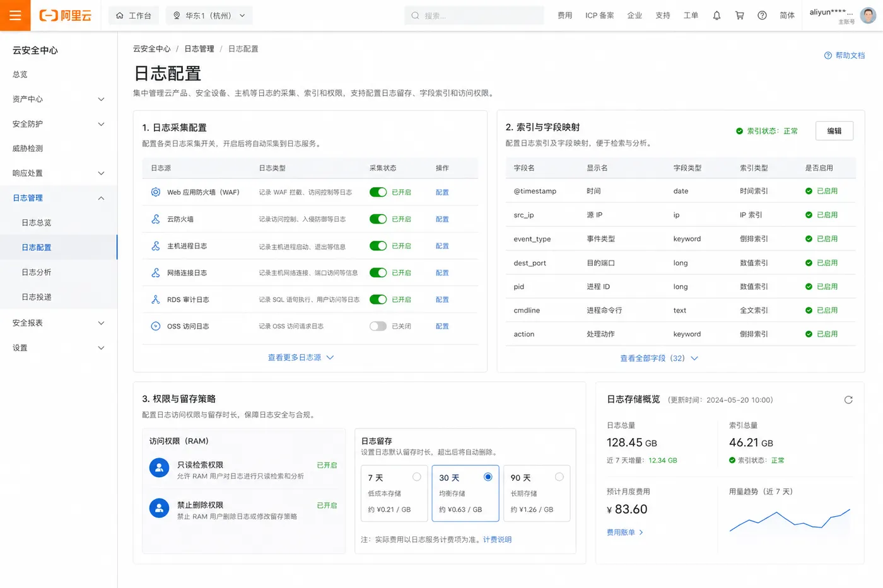This screenshot has width=883, height=588.
Task: Click the notification bell icon
Action: [716, 16]
